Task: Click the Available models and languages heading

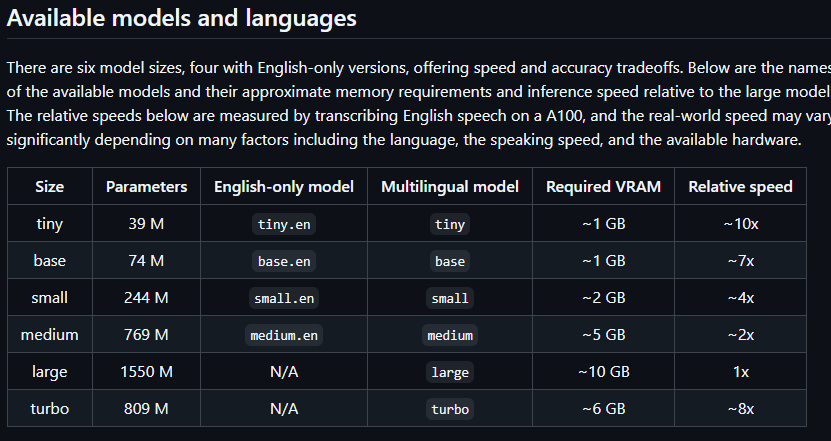Action: [x=181, y=18]
